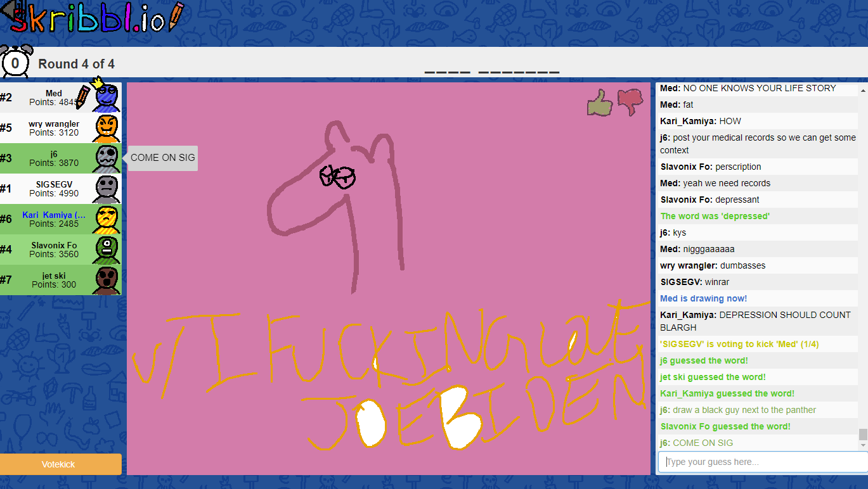Click Slavonix Fo's green one-eyed avatar
868x489 pixels.
(x=106, y=250)
